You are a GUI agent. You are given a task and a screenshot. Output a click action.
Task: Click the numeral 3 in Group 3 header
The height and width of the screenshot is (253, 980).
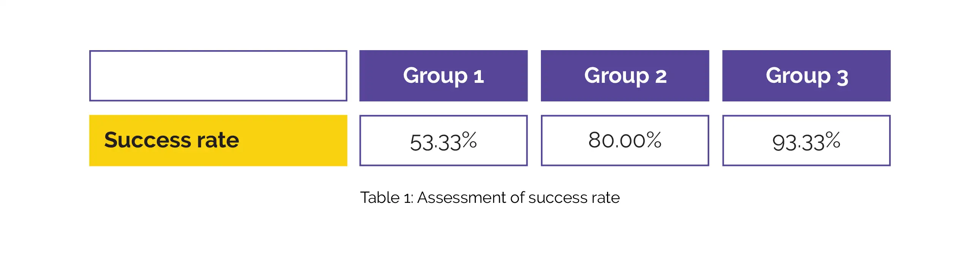(x=842, y=78)
